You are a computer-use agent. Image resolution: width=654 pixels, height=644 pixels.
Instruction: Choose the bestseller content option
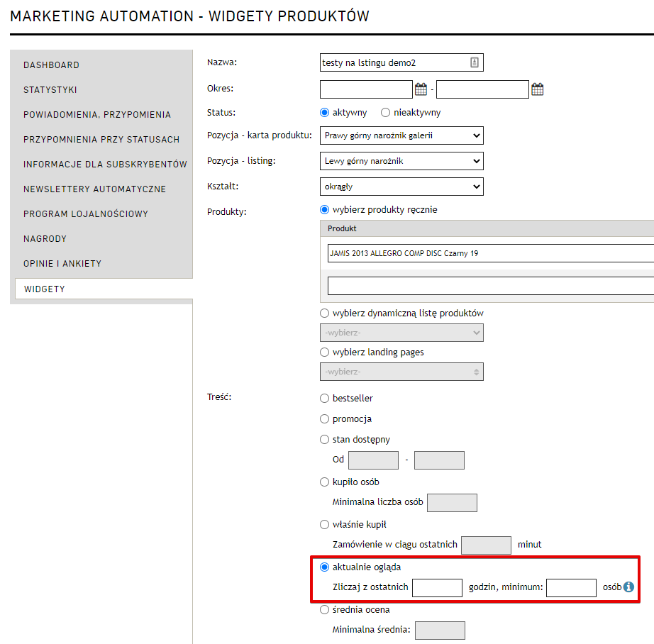click(325, 399)
